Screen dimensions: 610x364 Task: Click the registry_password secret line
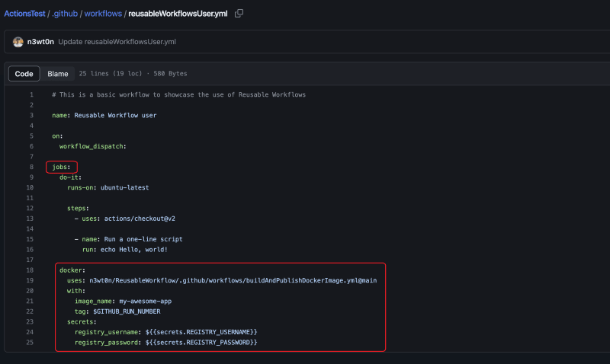(x=165, y=343)
